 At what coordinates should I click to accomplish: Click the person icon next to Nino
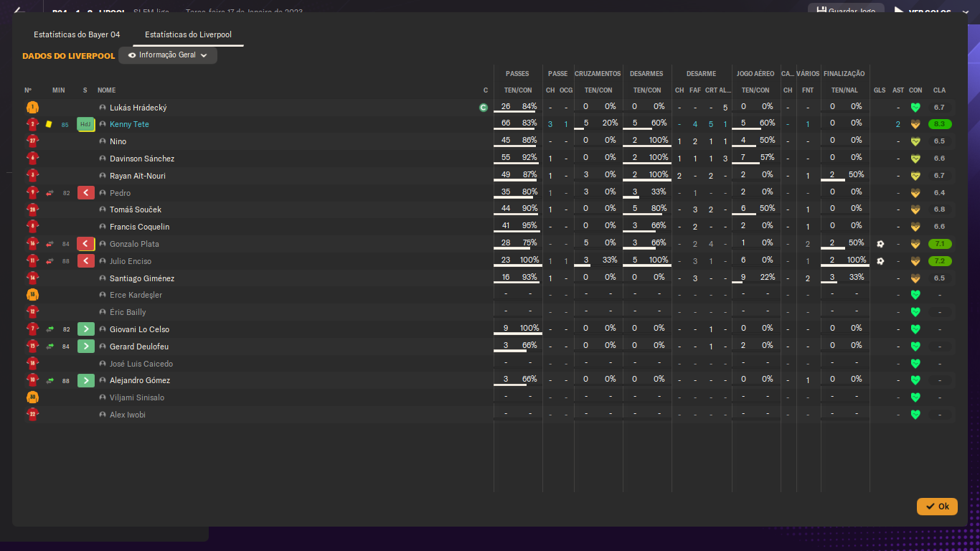(103, 141)
